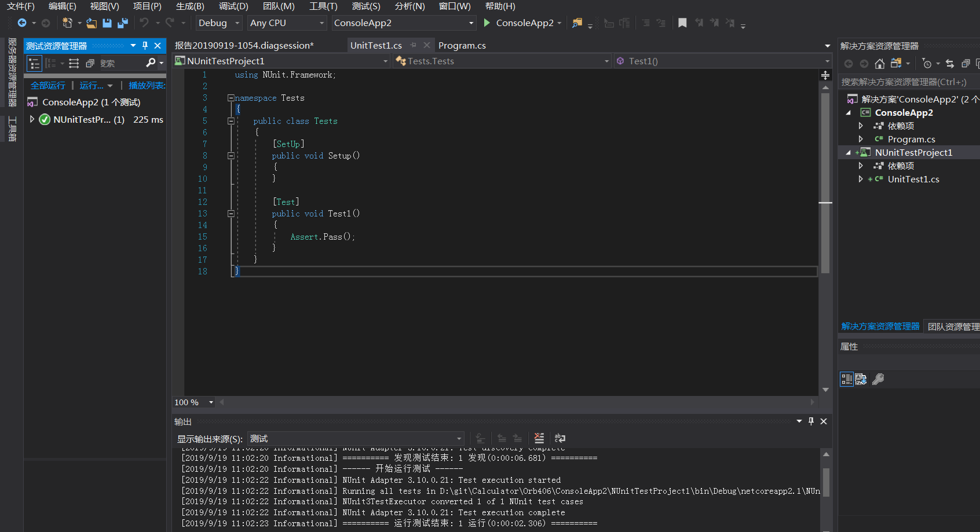Open the 文件(F) menu
Image resolution: width=980 pixels, height=532 pixels.
pos(21,6)
